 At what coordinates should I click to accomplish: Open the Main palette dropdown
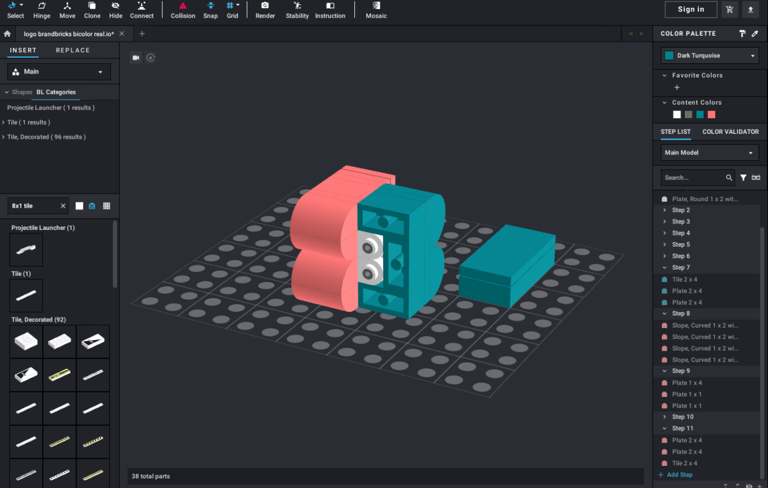[x=59, y=72]
